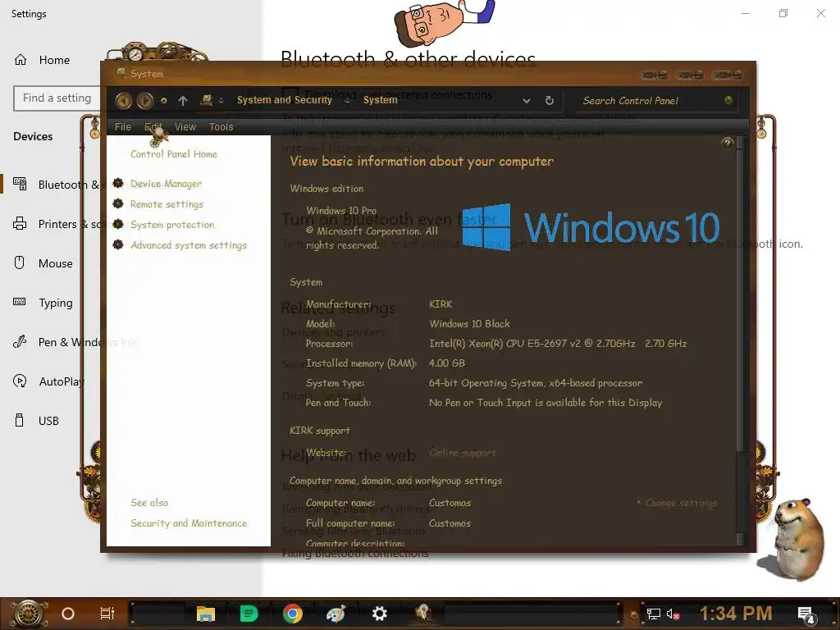Screen dimensions: 840x630
Task: Expand breadcrumb arrow after Control Panel icon
Action: tap(221, 100)
